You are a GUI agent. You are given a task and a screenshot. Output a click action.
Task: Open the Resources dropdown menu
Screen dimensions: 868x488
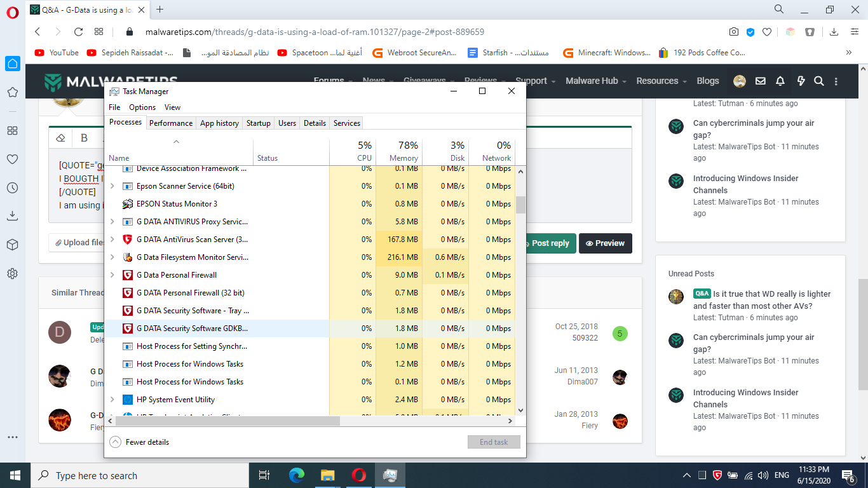click(x=661, y=81)
